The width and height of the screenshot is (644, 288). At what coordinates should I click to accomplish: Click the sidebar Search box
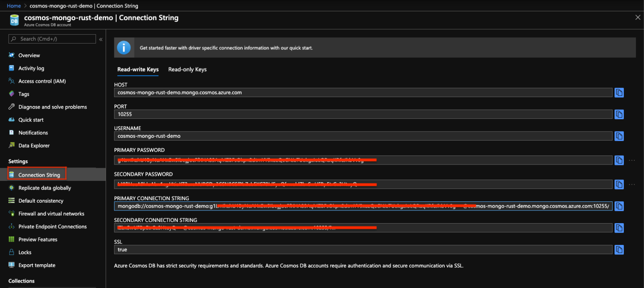[52, 39]
